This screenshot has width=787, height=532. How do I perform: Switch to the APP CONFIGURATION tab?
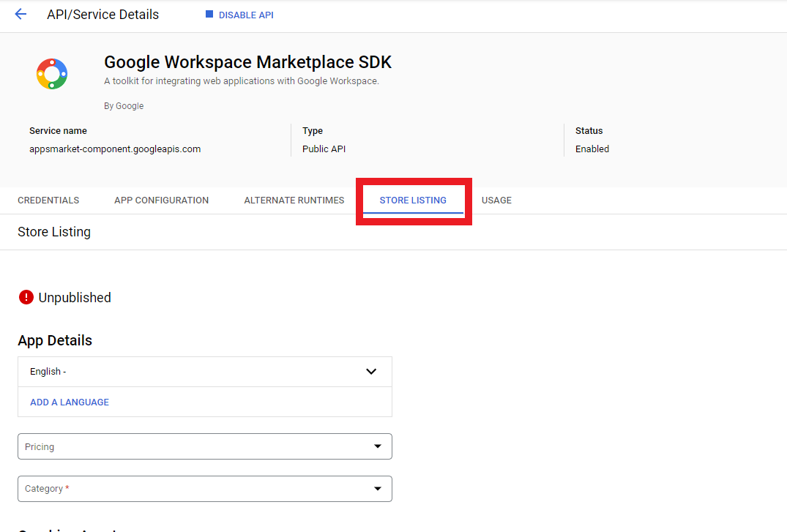161,201
